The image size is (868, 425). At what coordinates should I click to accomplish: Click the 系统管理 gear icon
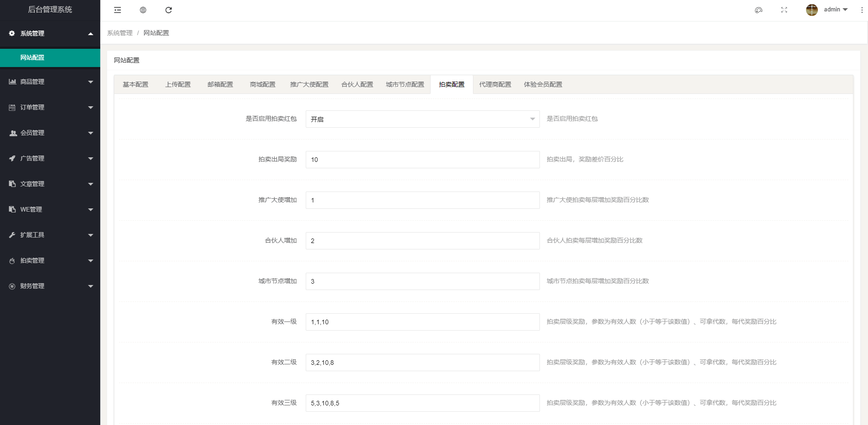coord(12,33)
